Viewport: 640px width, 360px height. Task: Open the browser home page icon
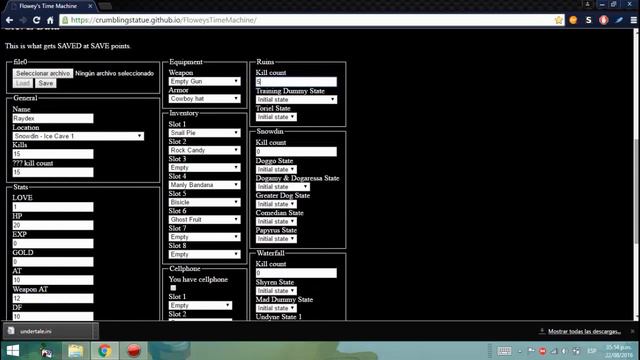pyautogui.click(x=50, y=20)
